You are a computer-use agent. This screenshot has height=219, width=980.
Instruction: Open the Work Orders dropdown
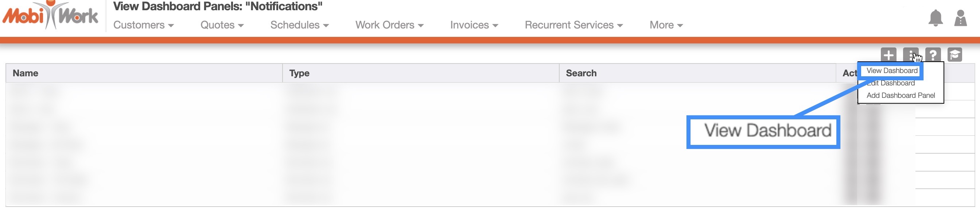click(389, 25)
